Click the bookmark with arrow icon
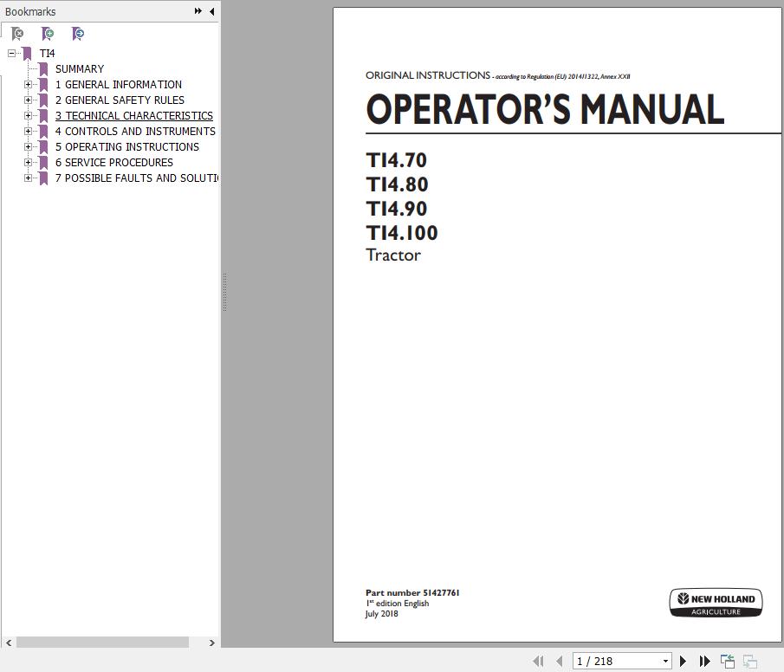Image resolution: width=784 pixels, height=672 pixels. (x=77, y=34)
